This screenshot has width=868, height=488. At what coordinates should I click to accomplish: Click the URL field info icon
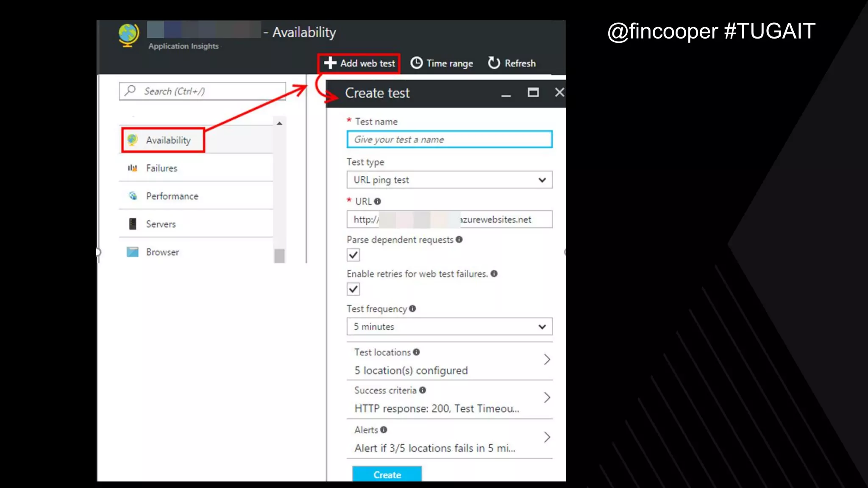click(x=378, y=202)
